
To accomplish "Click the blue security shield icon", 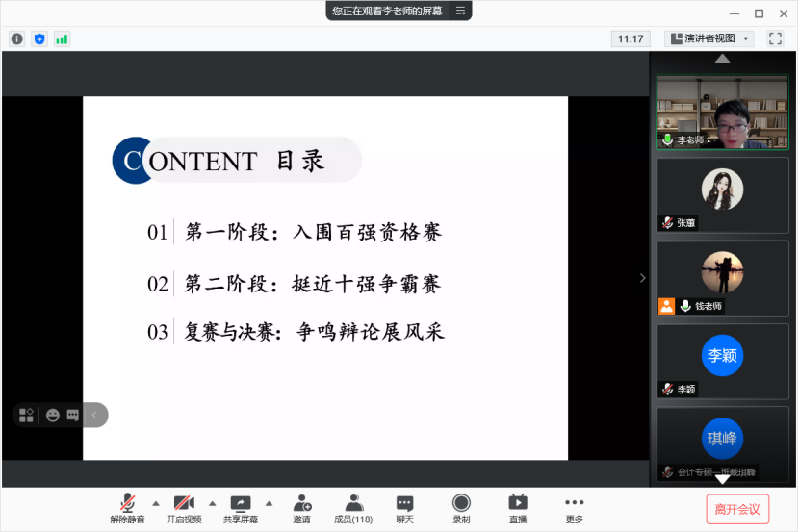I will click(39, 38).
